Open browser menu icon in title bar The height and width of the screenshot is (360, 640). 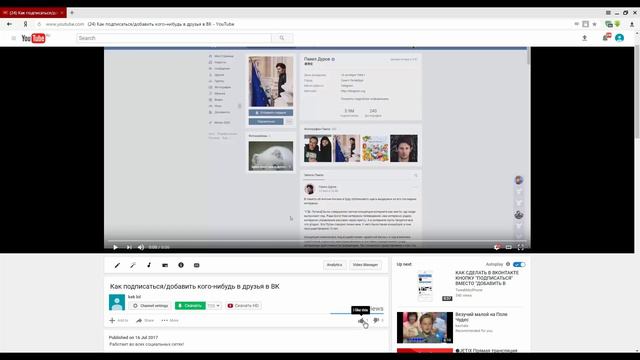[x=608, y=13]
